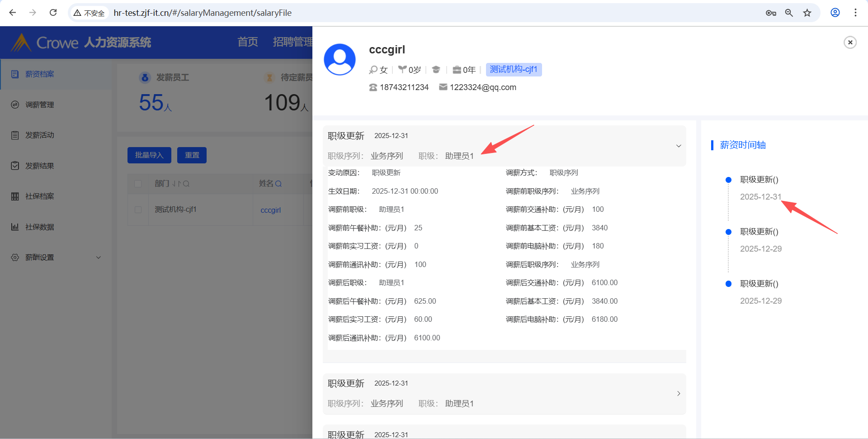Screen dimensions: 868x439
Task: Click the cccgirl profile avatar icon
Action: click(x=340, y=59)
